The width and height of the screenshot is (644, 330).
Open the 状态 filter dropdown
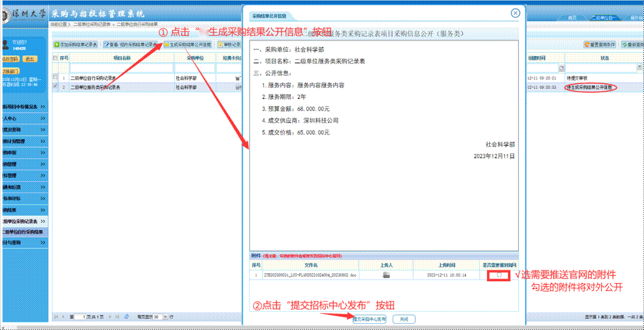pos(639,67)
